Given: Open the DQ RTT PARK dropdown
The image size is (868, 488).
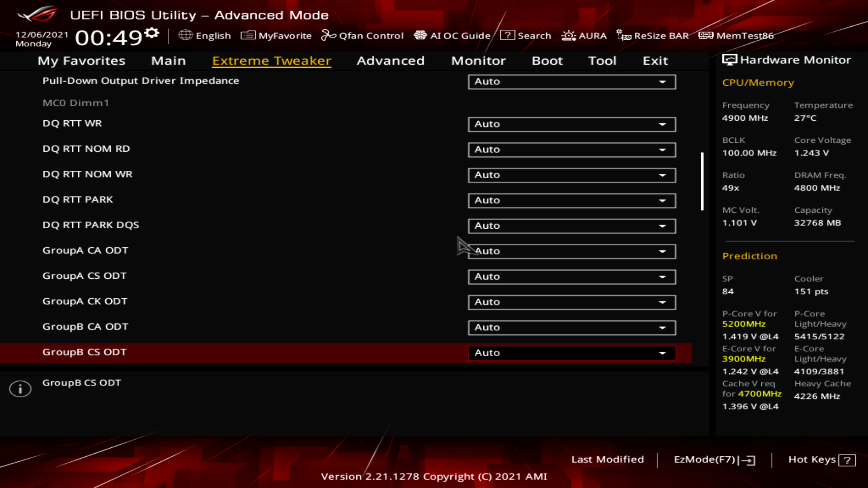Looking at the screenshot, I should pyautogui.click(x=572, y=201).
